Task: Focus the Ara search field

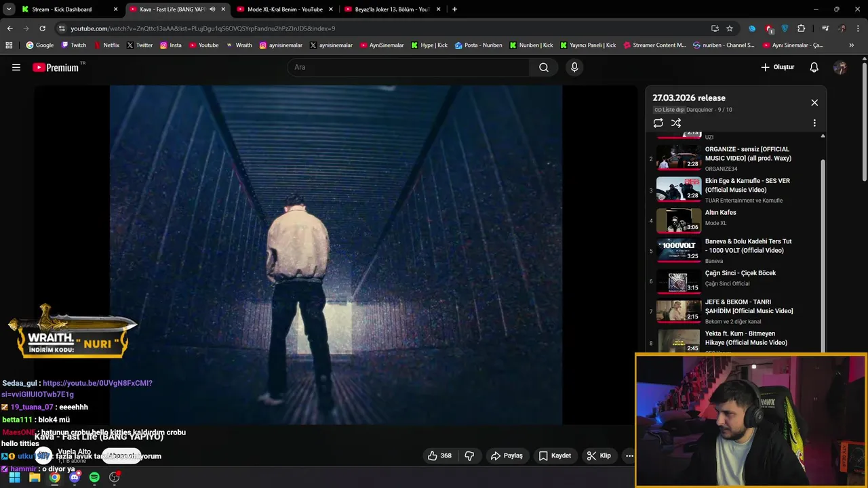Action: [x=409, y=67]
